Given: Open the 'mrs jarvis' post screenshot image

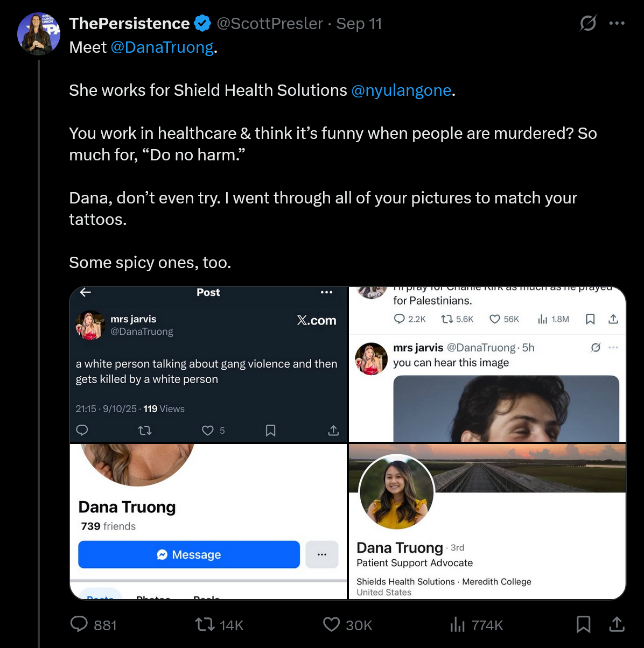Looking at the screenshot, I should 208,364.
